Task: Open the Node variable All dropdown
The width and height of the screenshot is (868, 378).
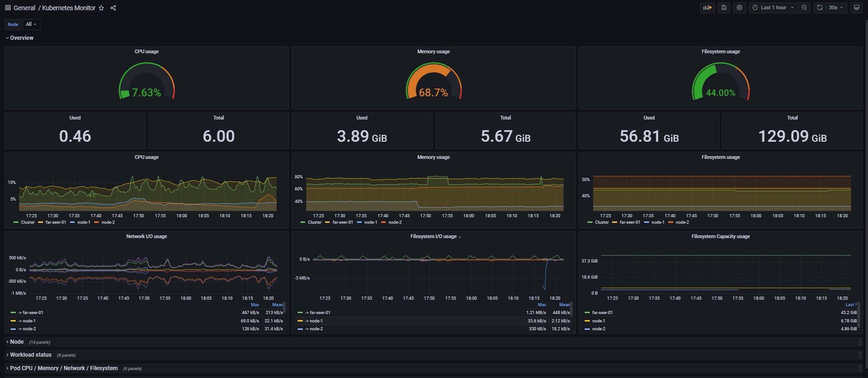Action: [x=31, y=24]
